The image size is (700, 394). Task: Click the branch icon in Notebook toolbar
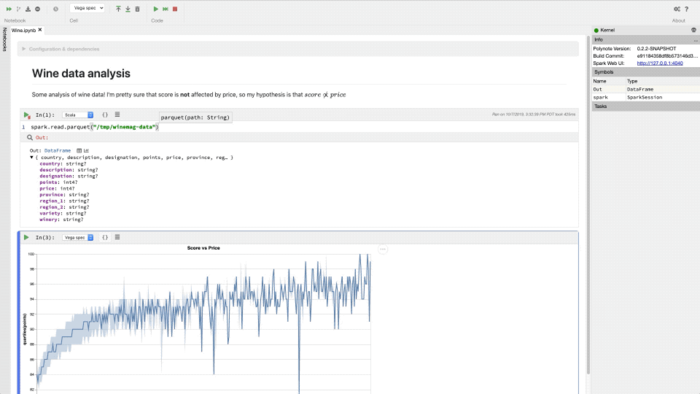tap(18, 9)
